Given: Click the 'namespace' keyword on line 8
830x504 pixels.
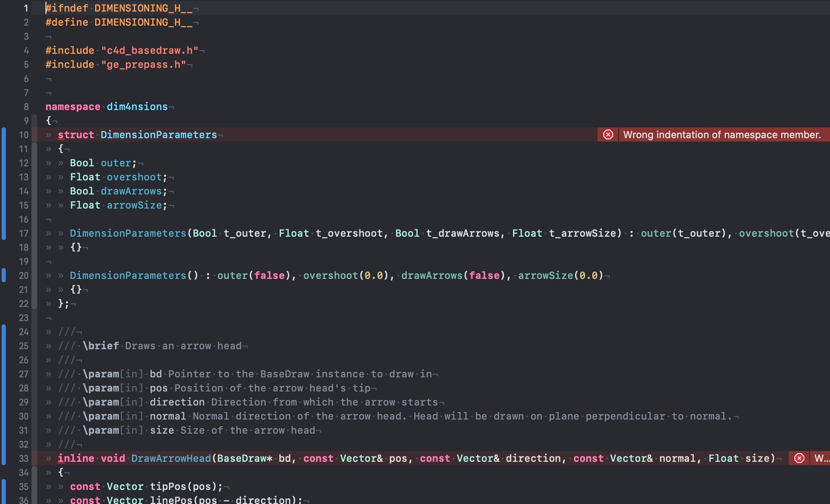Looking at the screenshot, I should (x=73, y=107).
